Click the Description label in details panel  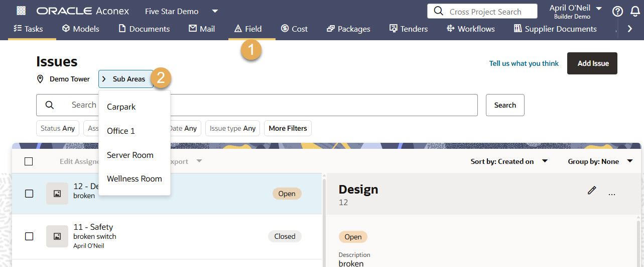coord(354,255)
